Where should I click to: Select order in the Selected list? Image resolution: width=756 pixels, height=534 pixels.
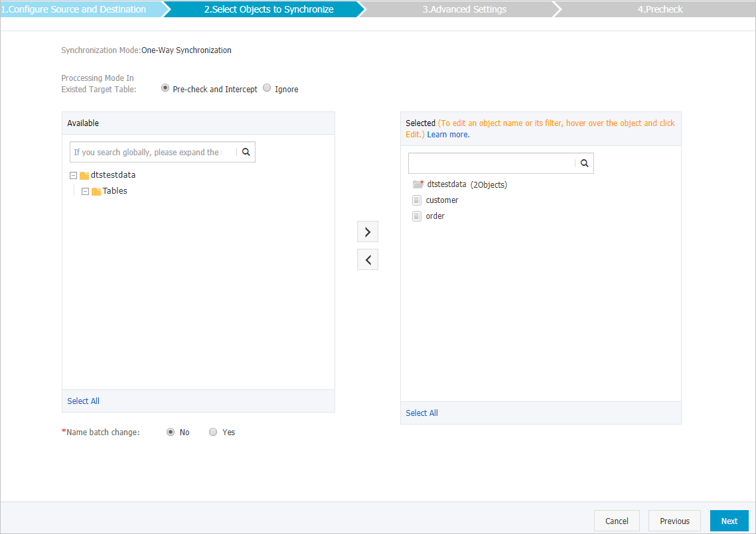(435, 216)
